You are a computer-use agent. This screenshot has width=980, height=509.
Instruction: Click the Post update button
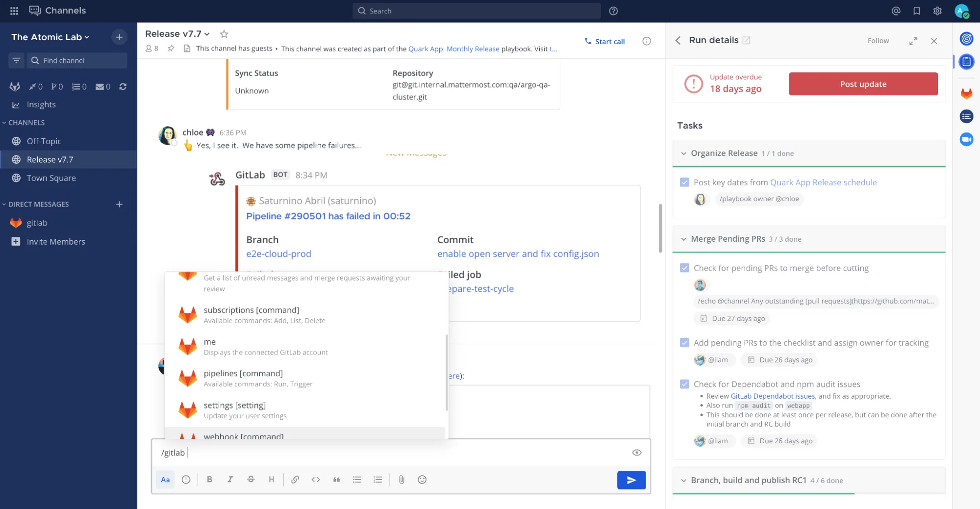863,84
